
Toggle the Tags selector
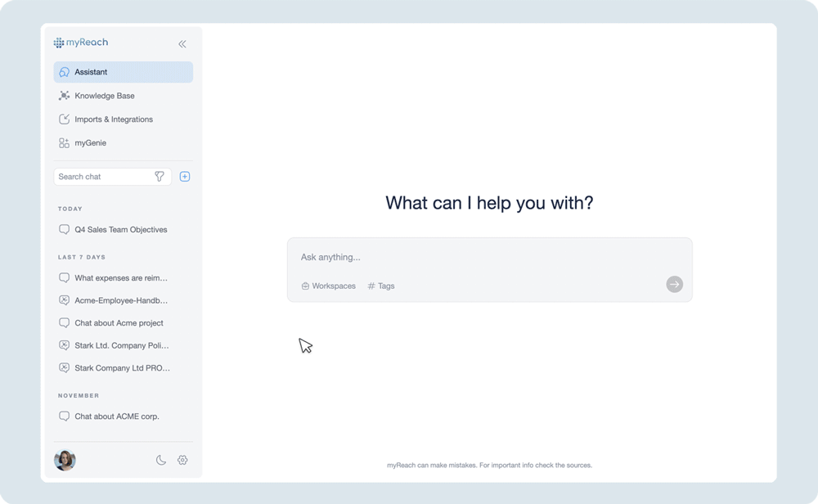pos(380,286)
